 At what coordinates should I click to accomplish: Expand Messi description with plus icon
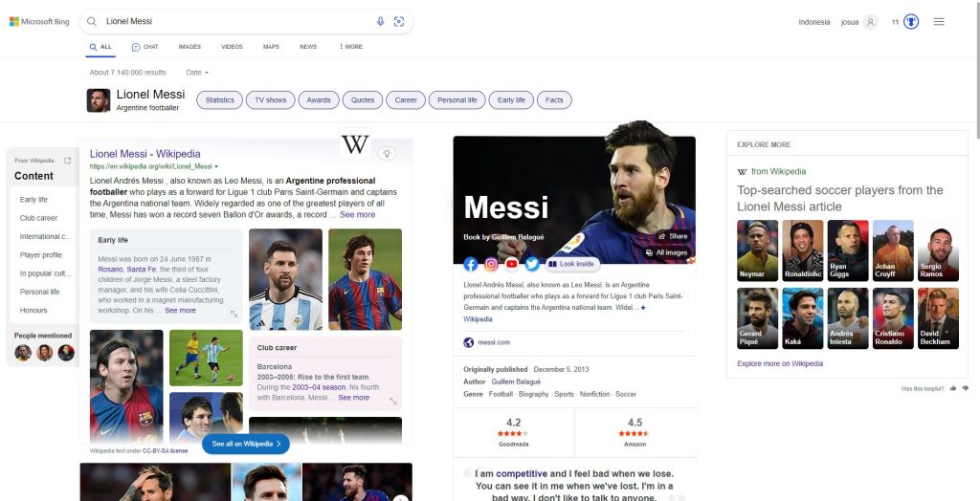click(x=643, y=308)
